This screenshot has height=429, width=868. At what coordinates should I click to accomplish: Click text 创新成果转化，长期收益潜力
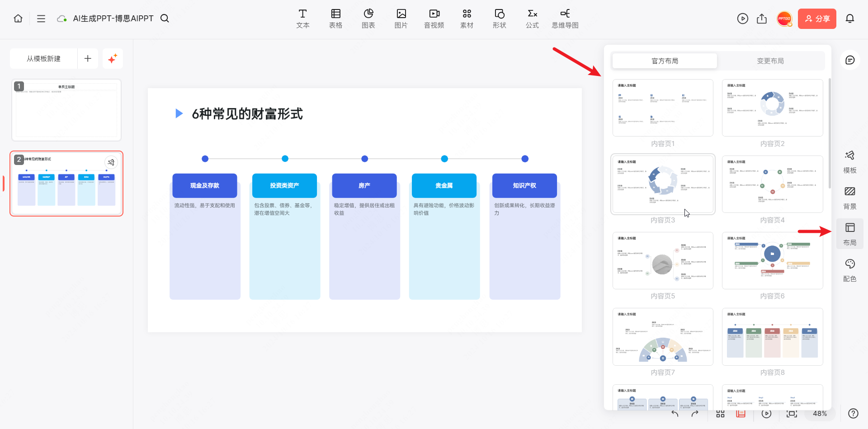click(524, 209)
